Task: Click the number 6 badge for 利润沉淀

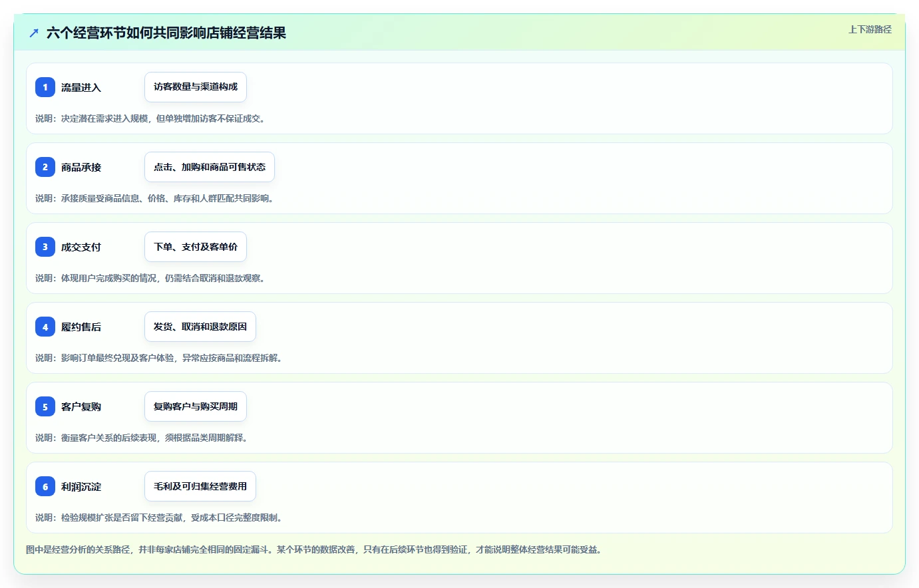Action: (45, 486)
